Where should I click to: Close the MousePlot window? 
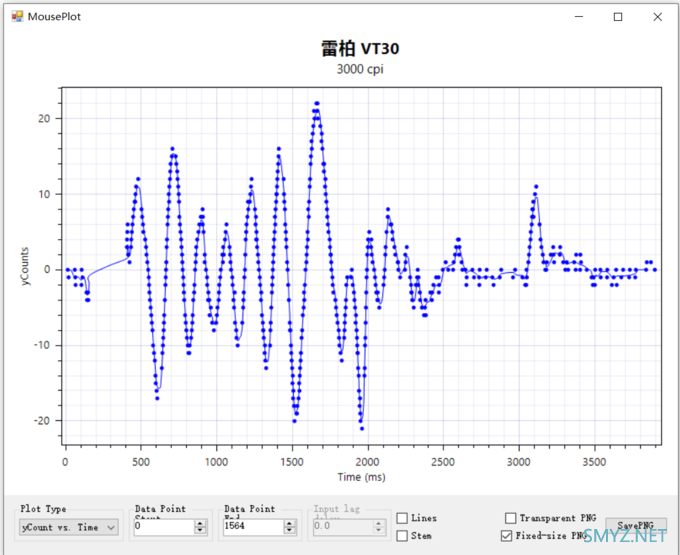pyautogui.click(x=657, y=16)
